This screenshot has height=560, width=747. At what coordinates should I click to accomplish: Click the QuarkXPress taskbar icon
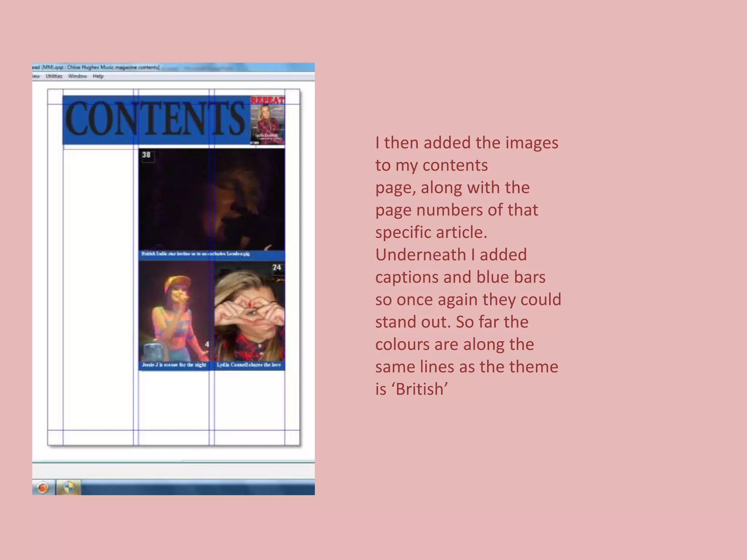(x=69, y=487)
